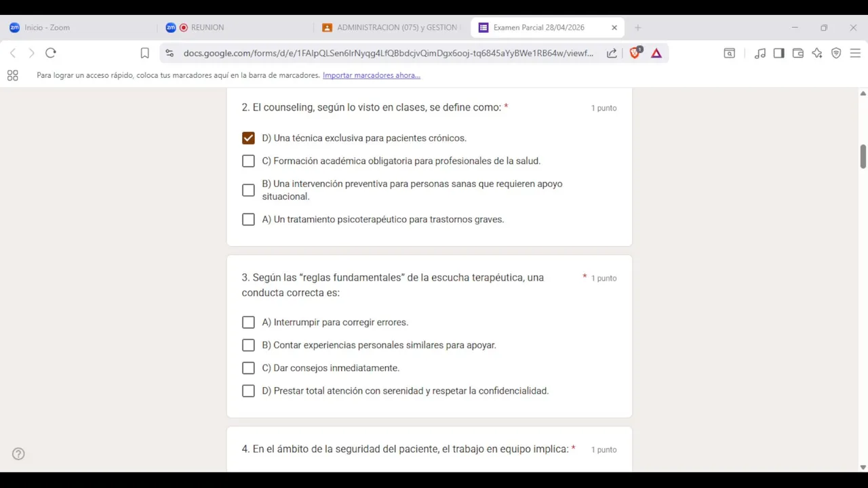Click the docs.google.com address bar
The image size is (868, 488).
pyautogui.click(x=388, y=53)
